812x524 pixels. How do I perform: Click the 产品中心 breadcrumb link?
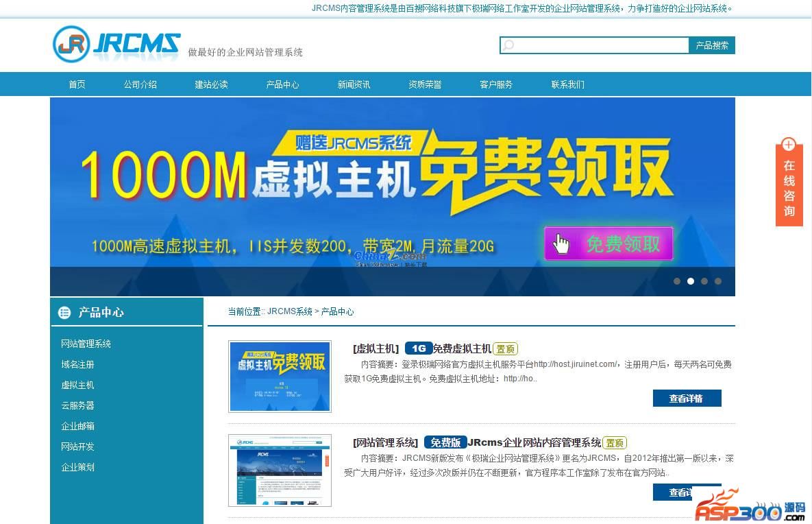[x=338, y=311]
